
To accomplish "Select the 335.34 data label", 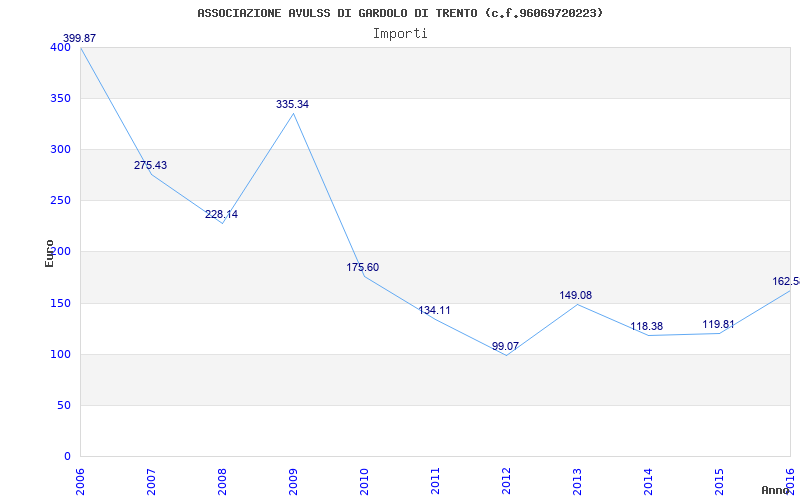I will [292, 104].
